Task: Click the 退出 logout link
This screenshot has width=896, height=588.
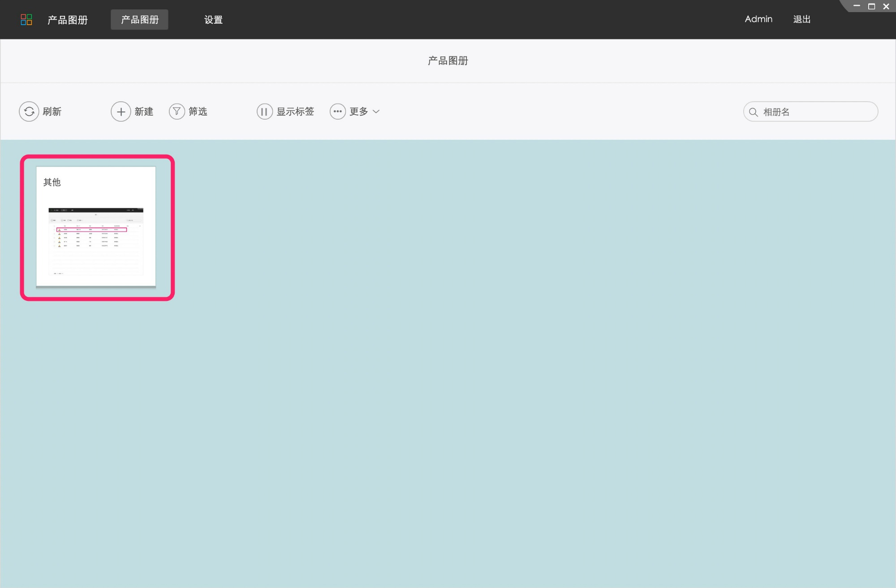Action: [802, 19]
